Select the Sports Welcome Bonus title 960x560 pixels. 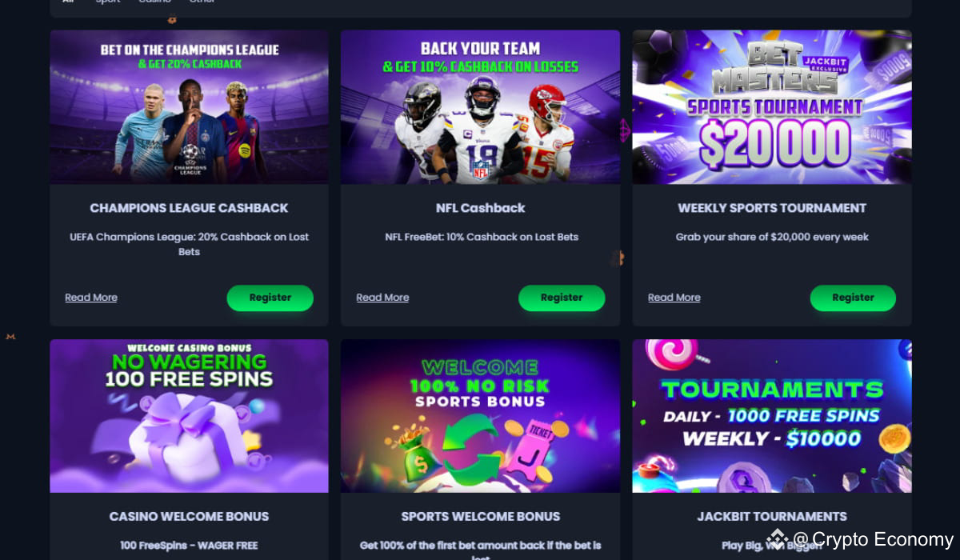pyautogui.click(x=480, y=517)
